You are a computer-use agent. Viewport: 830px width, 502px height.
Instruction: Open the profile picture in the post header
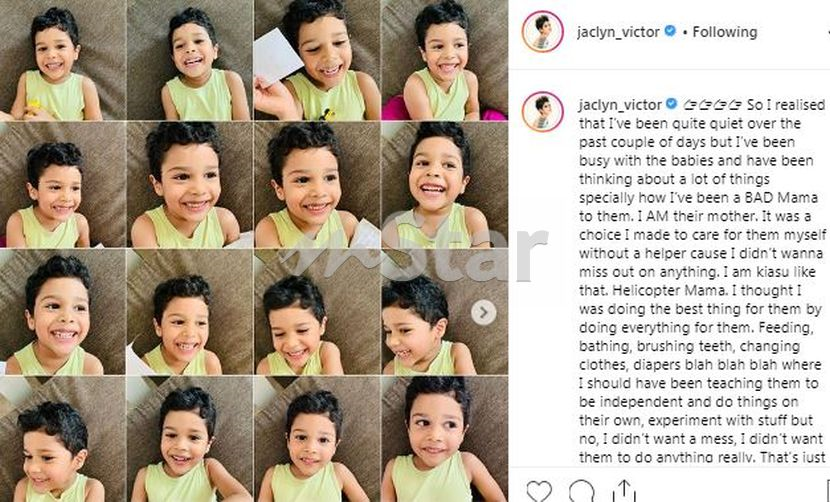coord(543,31)
